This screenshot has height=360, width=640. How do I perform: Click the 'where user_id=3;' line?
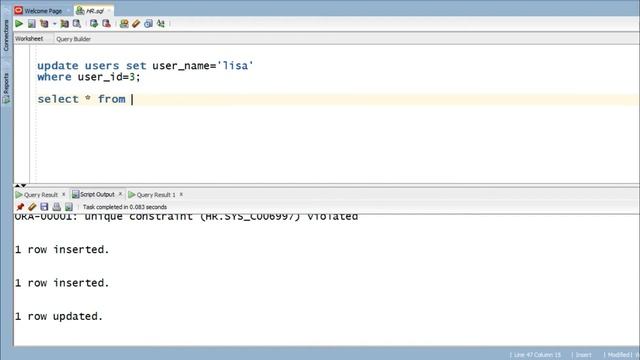89,77
